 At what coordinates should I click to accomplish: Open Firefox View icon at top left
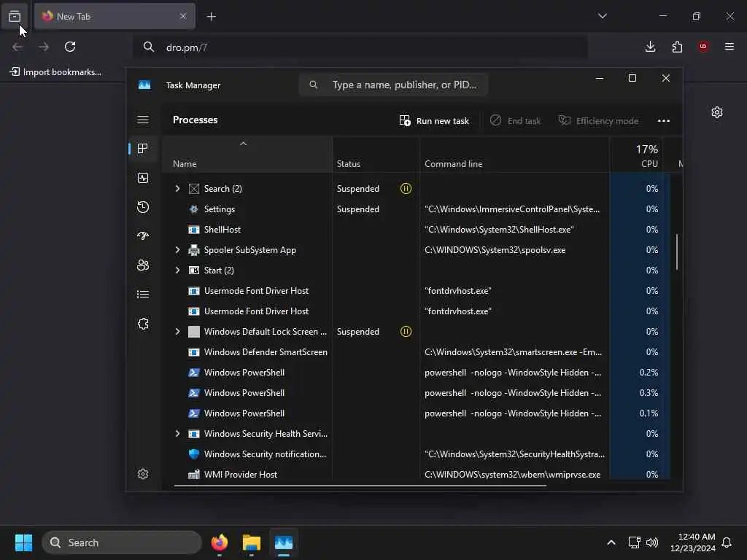pyautogui.click(x=15, y=16)
